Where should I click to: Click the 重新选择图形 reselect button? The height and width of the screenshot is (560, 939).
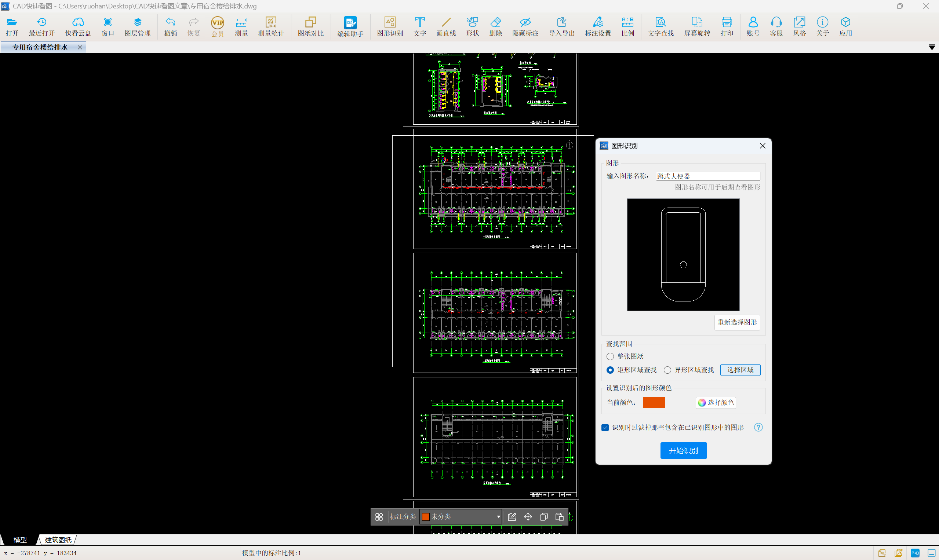tap(736, 322)
